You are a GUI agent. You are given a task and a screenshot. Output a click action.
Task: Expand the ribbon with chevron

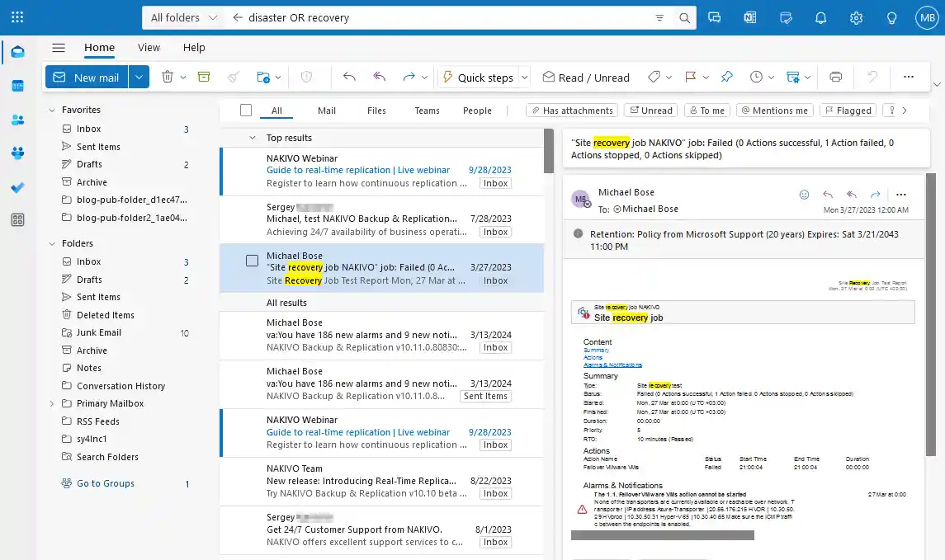[x=937, y=84]
